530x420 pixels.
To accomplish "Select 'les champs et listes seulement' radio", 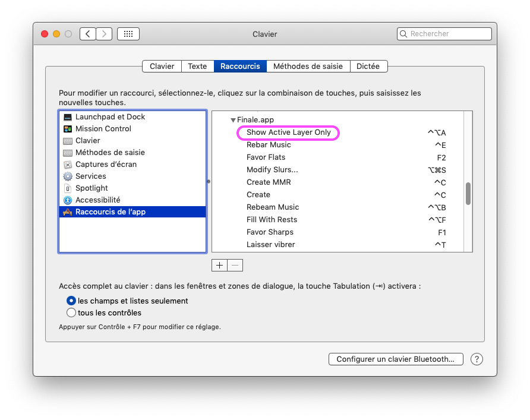I will 71,301.
